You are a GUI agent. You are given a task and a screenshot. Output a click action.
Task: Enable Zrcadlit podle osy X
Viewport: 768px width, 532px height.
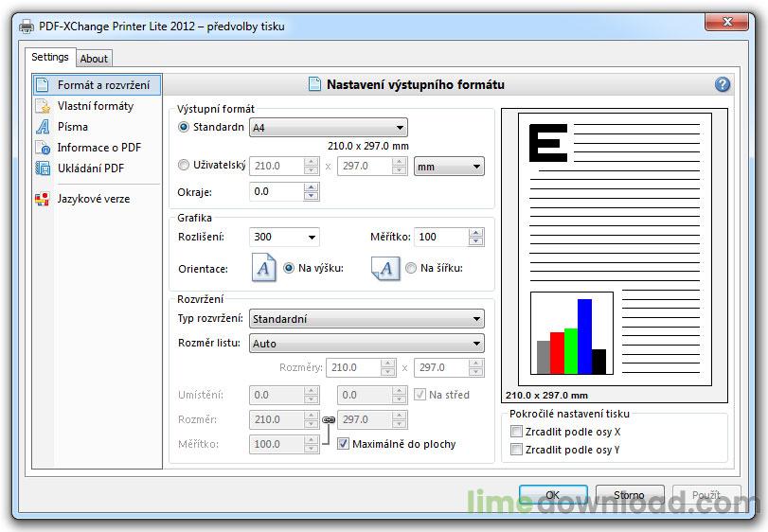[516, 432]
